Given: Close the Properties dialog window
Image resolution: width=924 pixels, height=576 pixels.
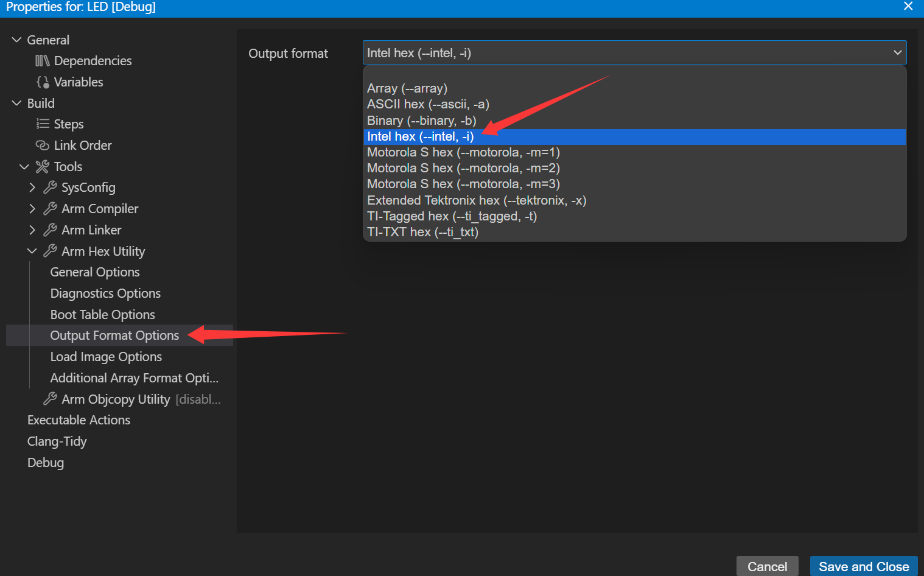Looking at the screenshot, I should 908,7.
